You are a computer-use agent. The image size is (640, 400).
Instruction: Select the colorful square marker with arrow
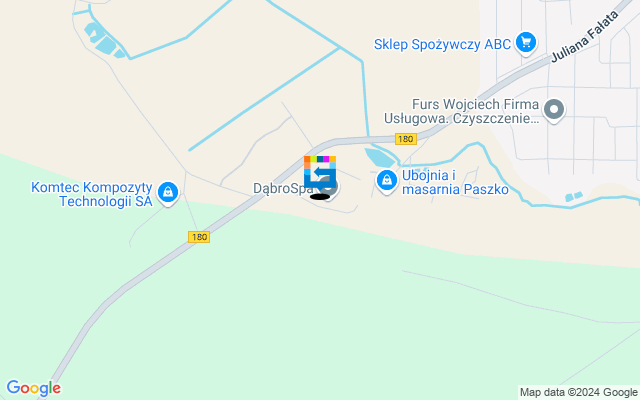(x=320, y=172)
